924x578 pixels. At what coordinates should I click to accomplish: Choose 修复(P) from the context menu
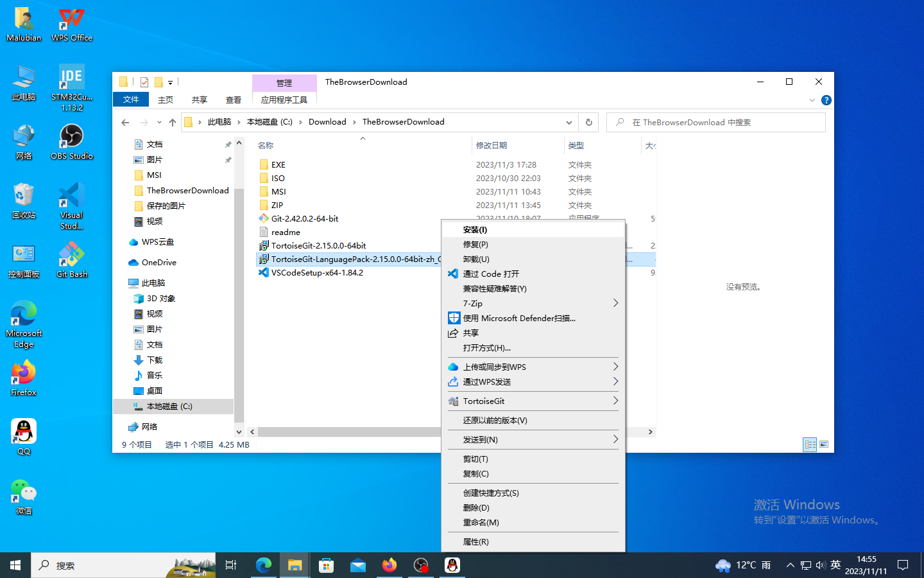pyautogui.click(x=533, y=245)
